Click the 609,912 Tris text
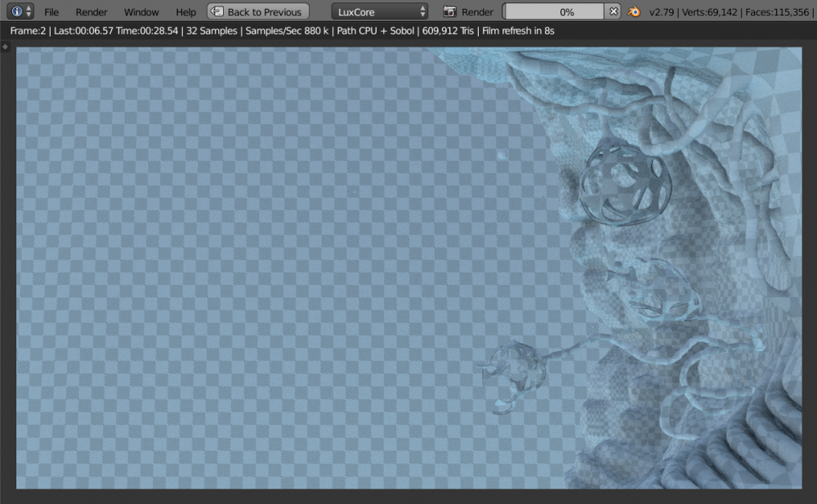 (x=448, y=31)
